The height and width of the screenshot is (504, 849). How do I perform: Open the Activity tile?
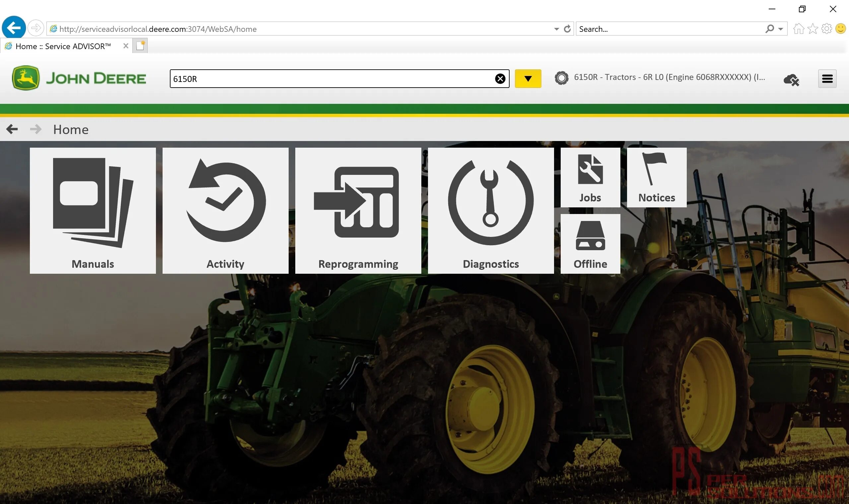tap(226, 211)
